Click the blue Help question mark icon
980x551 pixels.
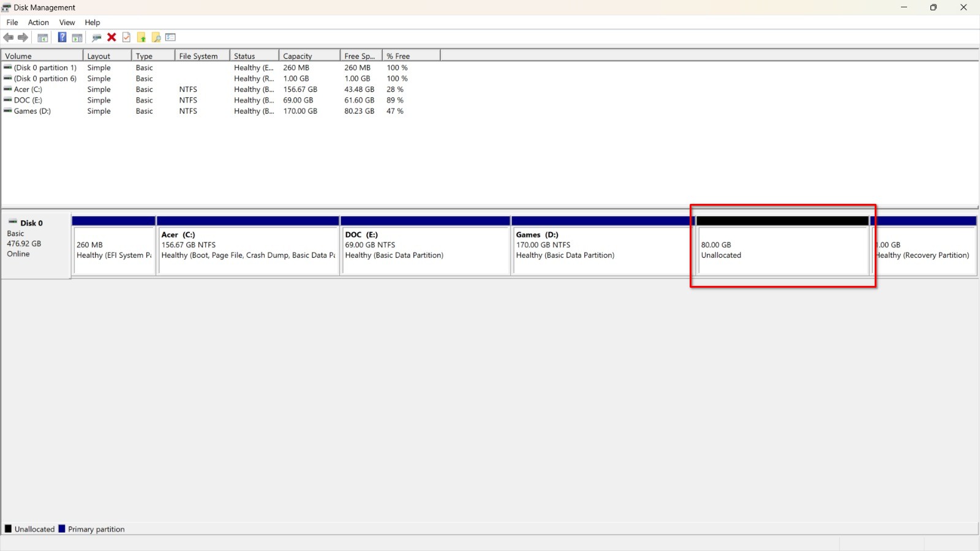(62, 38)
